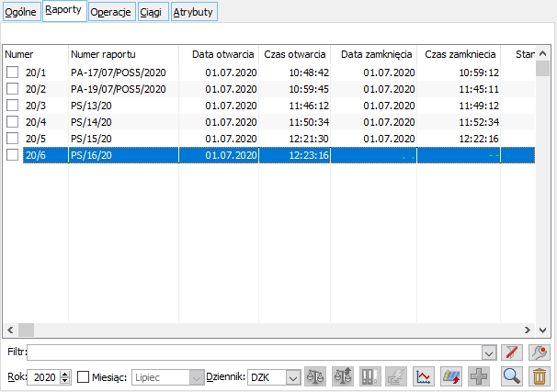This screenshot has width=557, height=392.
Task: Select report row PS/14/20
Action: point(91,122)
